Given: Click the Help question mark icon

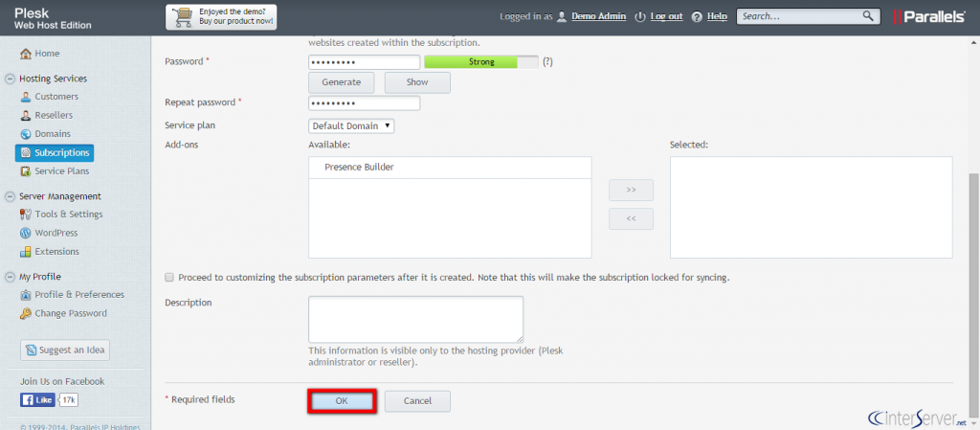Looking at the screenshot, I should click(697, 17).
